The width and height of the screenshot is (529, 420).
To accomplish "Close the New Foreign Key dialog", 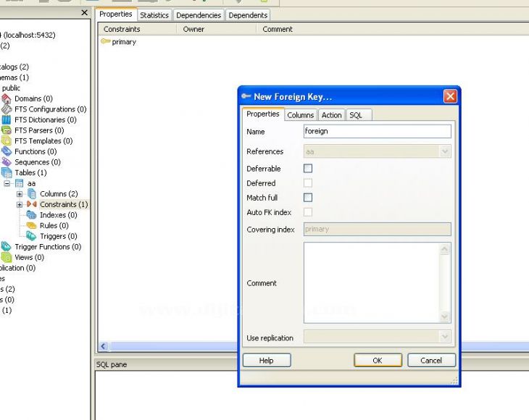I will pyautogui.click(x=450, y=96).
